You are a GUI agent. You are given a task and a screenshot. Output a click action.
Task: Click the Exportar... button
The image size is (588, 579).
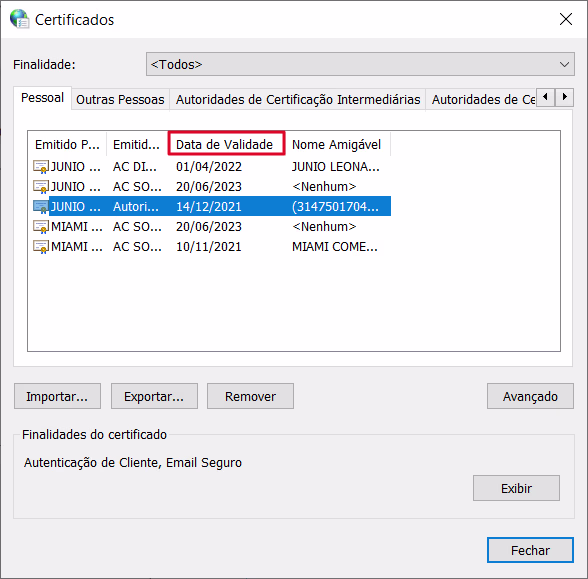[x=154, y=396]
